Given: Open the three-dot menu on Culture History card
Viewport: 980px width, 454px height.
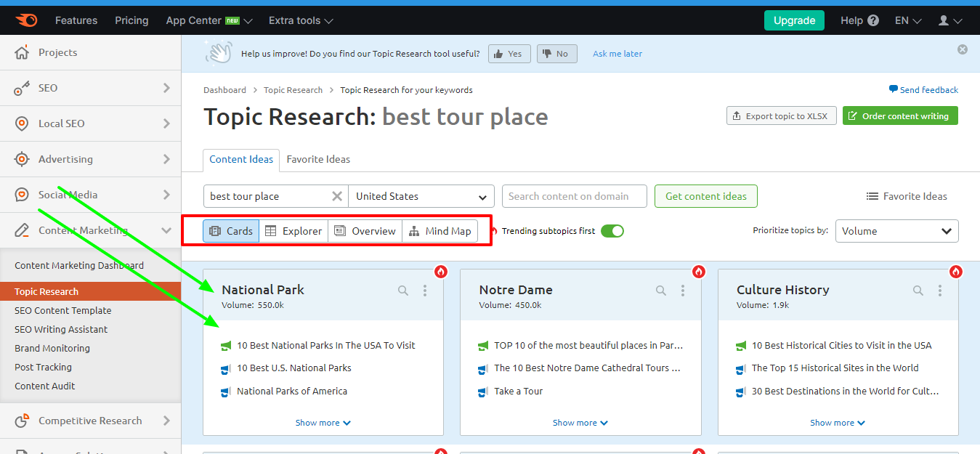Looking at the screenshot, I should point(940,291).
